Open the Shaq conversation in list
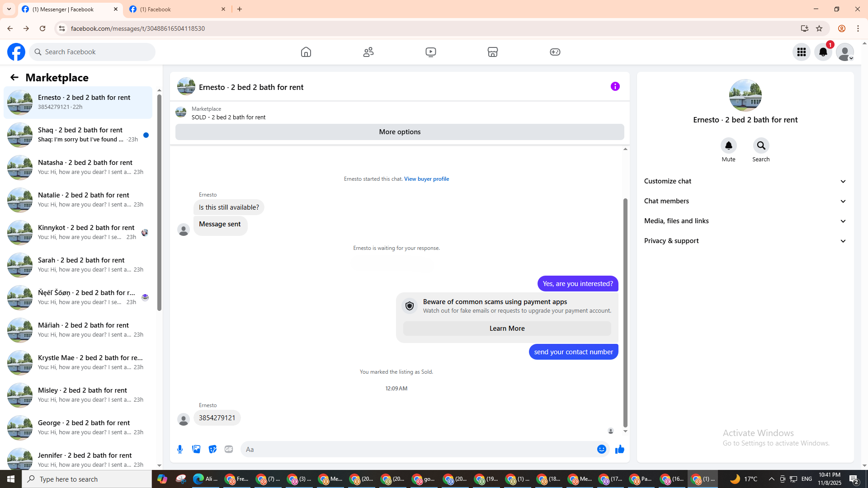 pos(79,135)
